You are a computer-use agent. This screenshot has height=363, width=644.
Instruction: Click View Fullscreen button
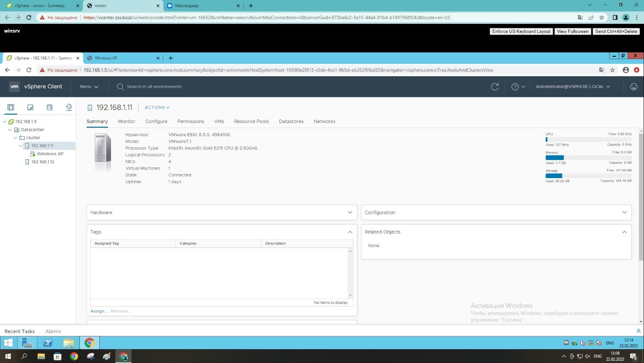(x=573, y=32)
